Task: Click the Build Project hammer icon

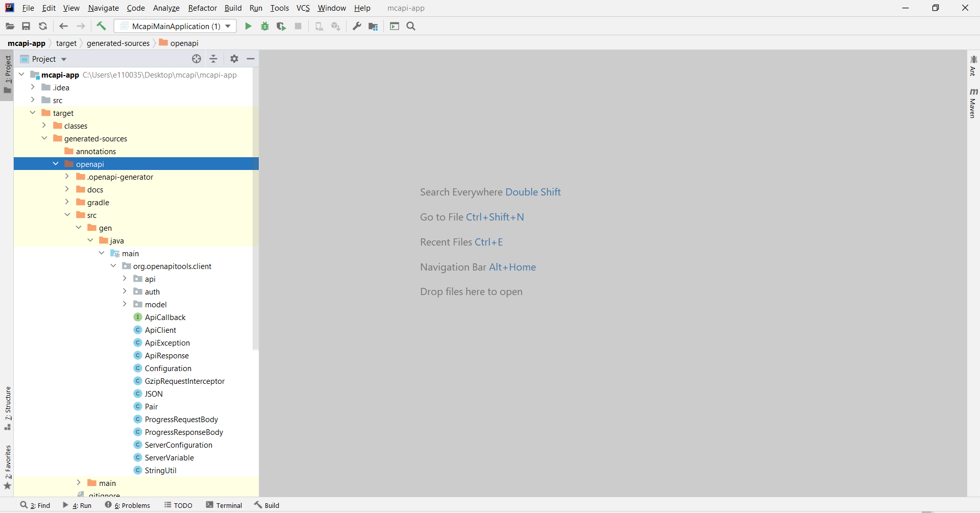Action: click(101, 26)
